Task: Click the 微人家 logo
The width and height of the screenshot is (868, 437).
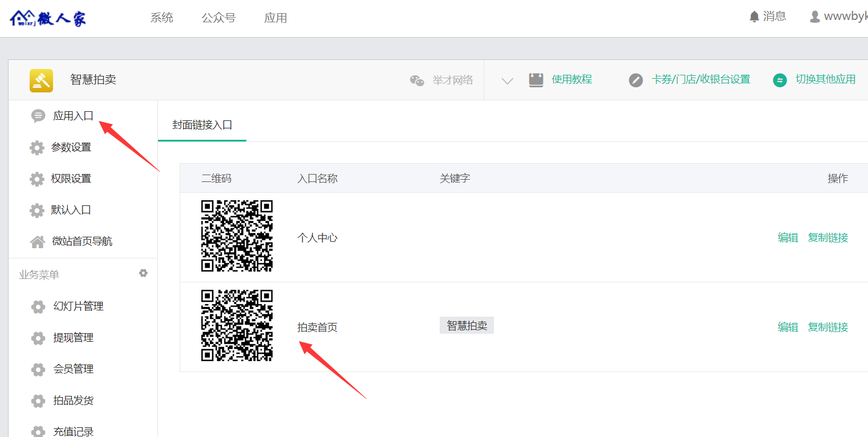Action: tap(48, 18)
